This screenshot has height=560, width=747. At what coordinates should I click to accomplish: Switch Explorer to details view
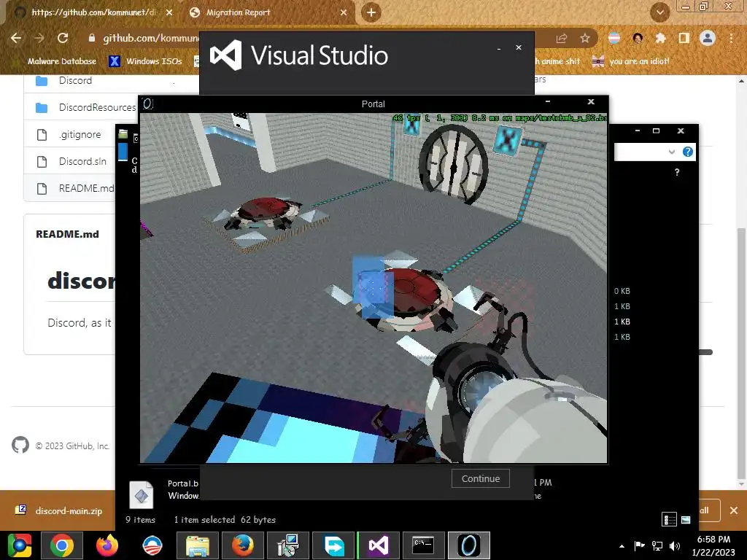[670, 519]
